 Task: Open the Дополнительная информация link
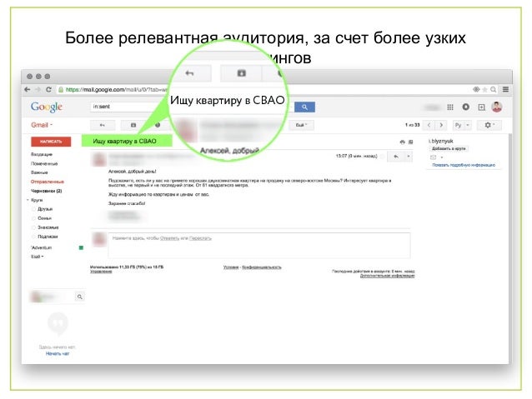pos(387,276)
